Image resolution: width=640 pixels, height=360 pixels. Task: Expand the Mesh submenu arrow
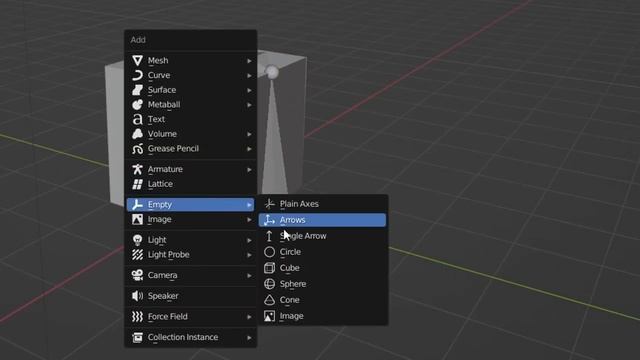coord(249,61)
